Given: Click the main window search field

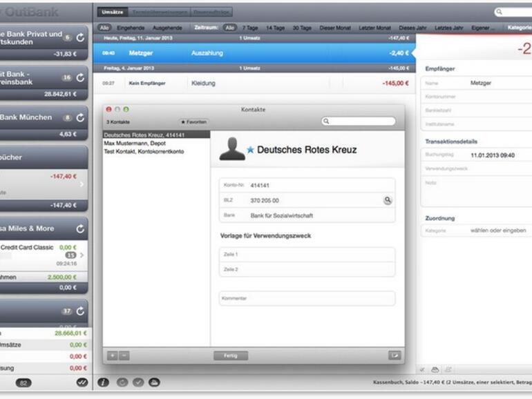Looking at the screenshot, I should pos(513,12).
